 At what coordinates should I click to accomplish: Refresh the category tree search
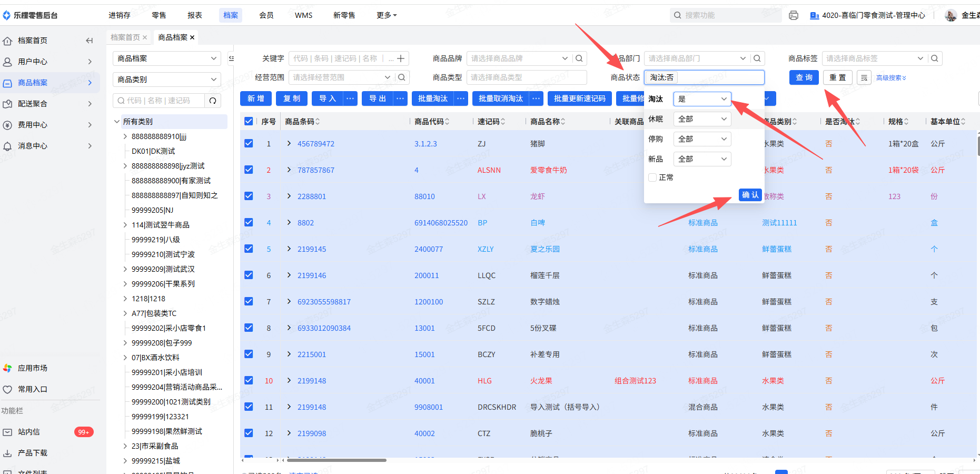(x=213, y=101)
